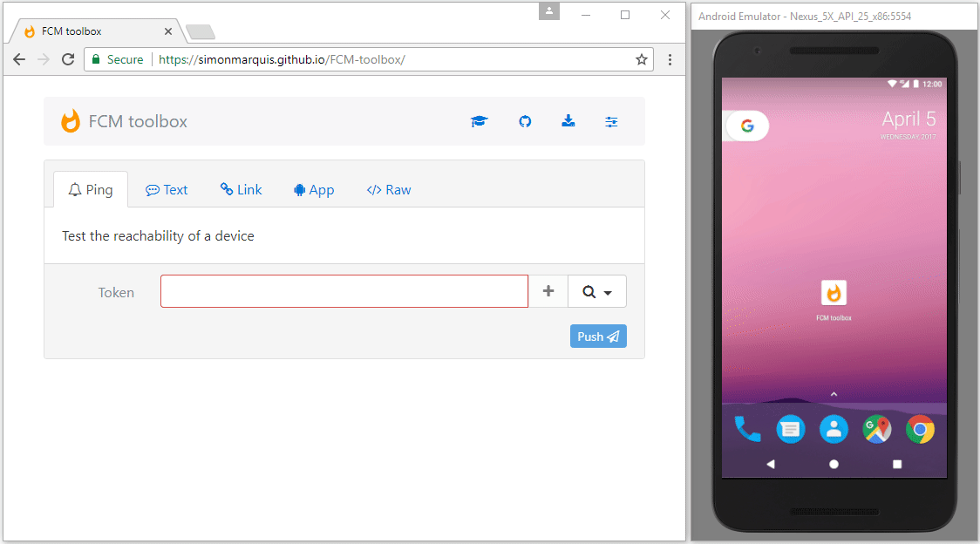Screen dimensions: 980x544
Task: Expand the token search dropdown
Action: tap(597, 291)
